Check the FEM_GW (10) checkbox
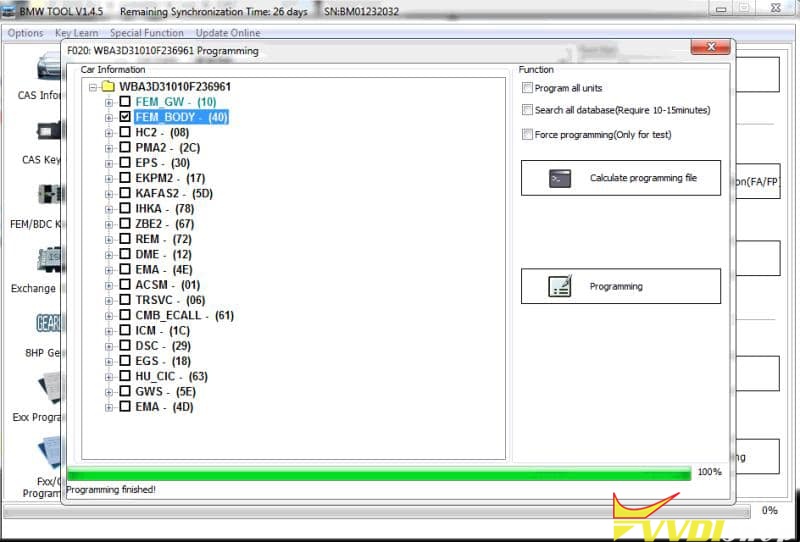Screen dimensions: 800x542 click(x=125, y=102)
